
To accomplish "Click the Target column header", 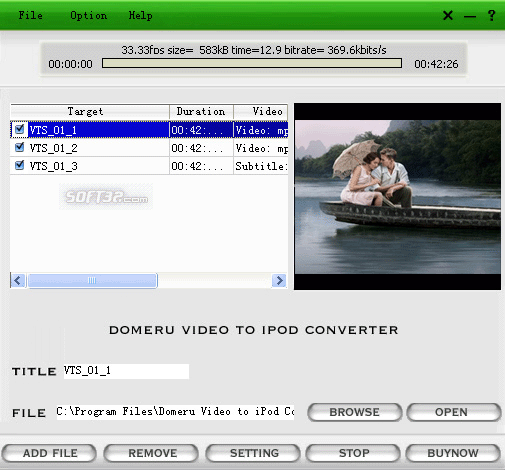I will [x=90, y=111].
